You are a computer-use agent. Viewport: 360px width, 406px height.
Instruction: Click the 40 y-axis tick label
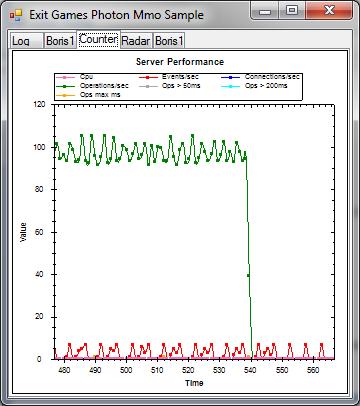40,274
